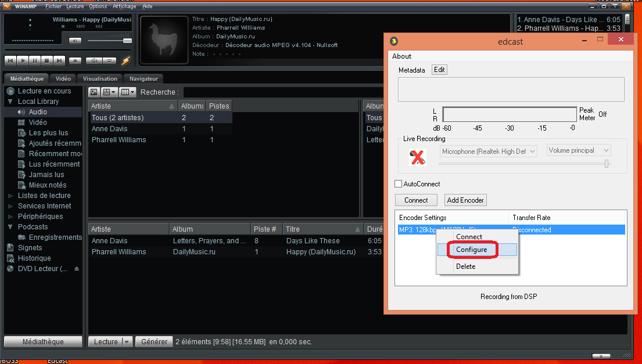Enable the AutoConnect checkbox in edcast

(x=398, y=184)
